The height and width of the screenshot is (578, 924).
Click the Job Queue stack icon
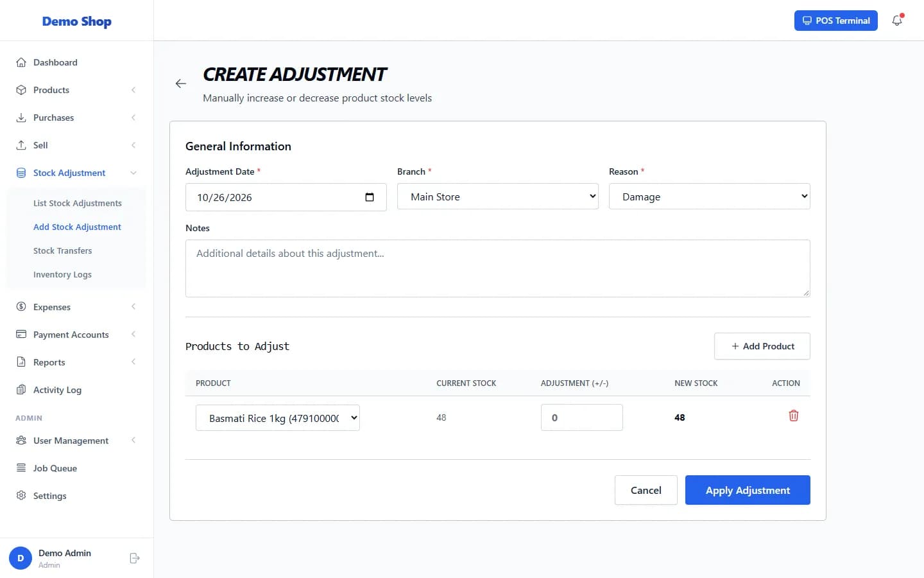tap(21, 468)
